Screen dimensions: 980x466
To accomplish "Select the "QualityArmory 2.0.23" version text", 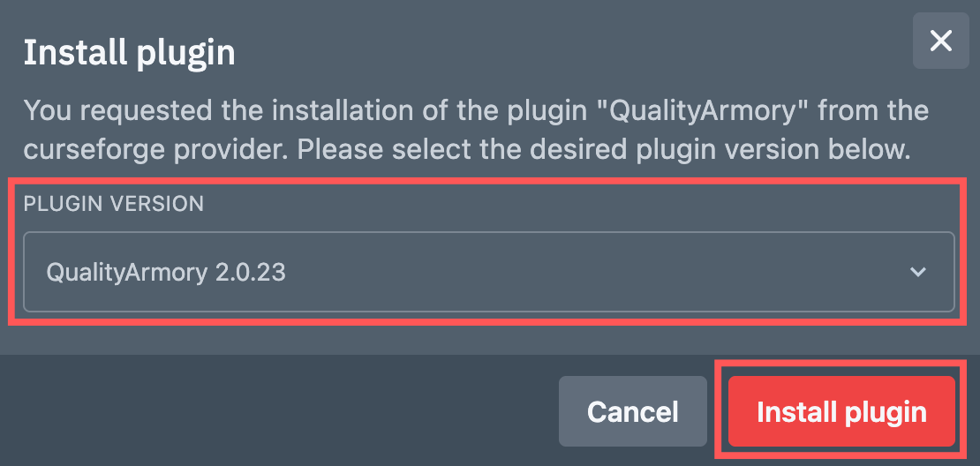I will tap(165, 272).
